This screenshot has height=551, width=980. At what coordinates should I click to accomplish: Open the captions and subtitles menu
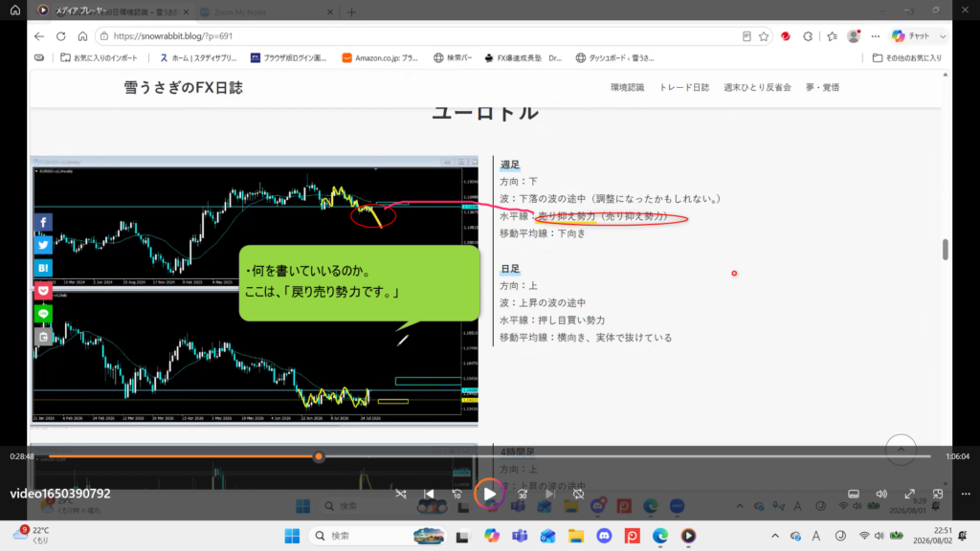(853, 494)
